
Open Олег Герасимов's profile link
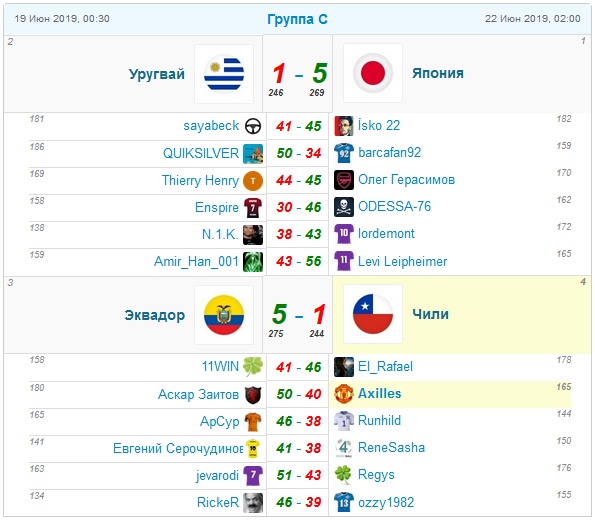pos(406,180)
